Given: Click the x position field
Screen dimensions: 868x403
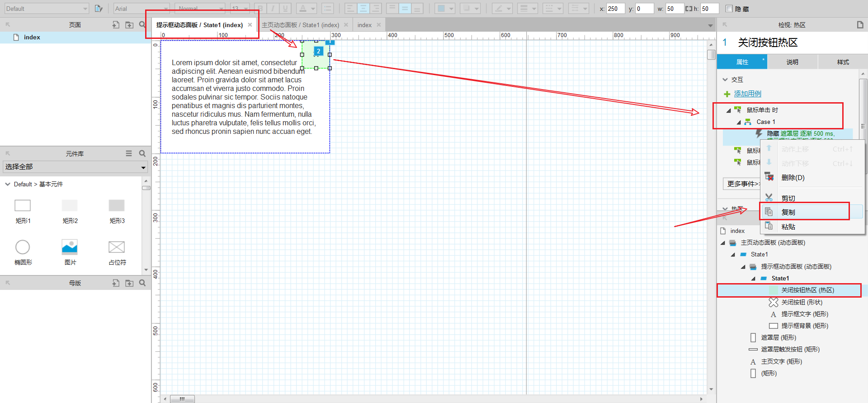Looking at the screenshot, I should click(x=615, y=9).
